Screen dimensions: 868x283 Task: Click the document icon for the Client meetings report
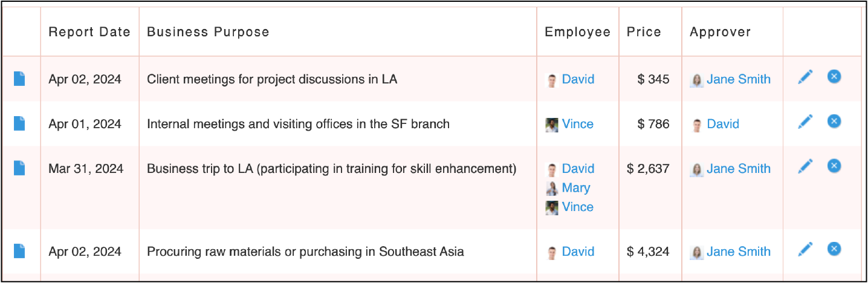[x=19, y=79]
